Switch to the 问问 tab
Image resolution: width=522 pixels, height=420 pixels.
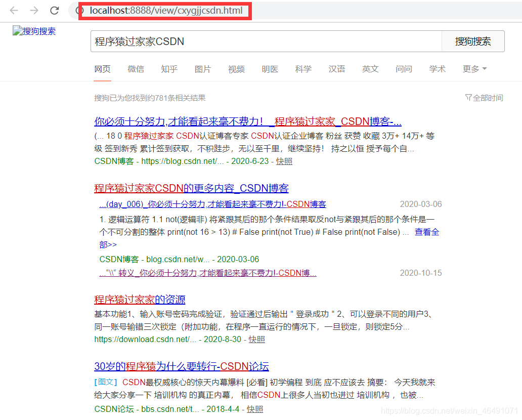tap(404, 69)
